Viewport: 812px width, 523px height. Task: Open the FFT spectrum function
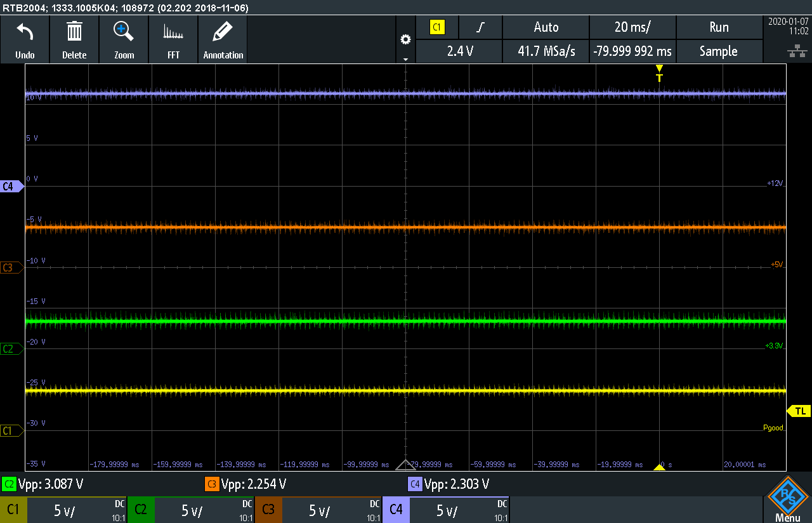tap(173, 40)
